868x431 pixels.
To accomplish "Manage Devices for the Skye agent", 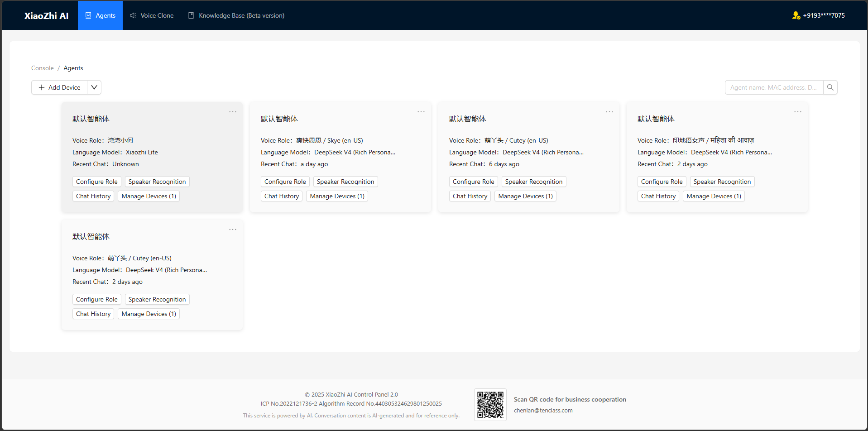I will (337, 196).
